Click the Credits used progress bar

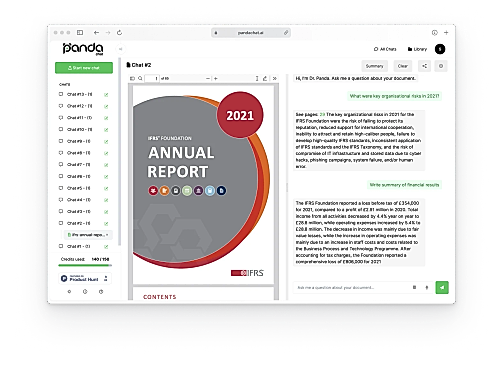coord(85,265)
